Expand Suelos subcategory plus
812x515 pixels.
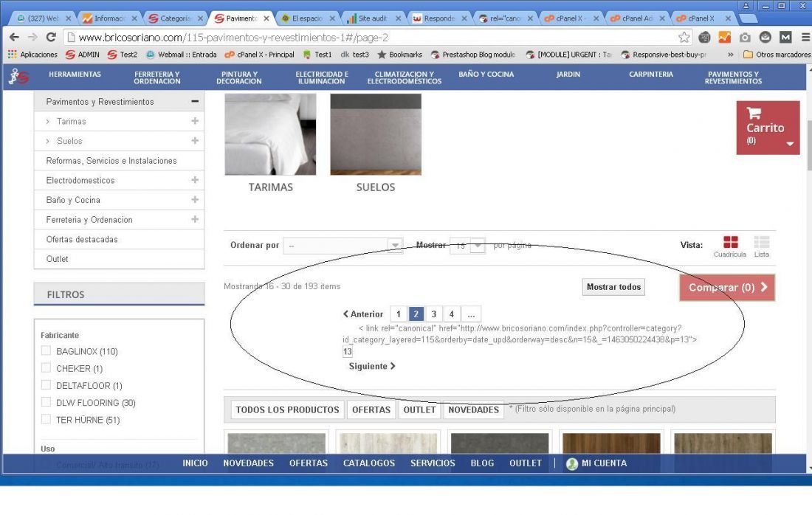click(x=195, y=140)
